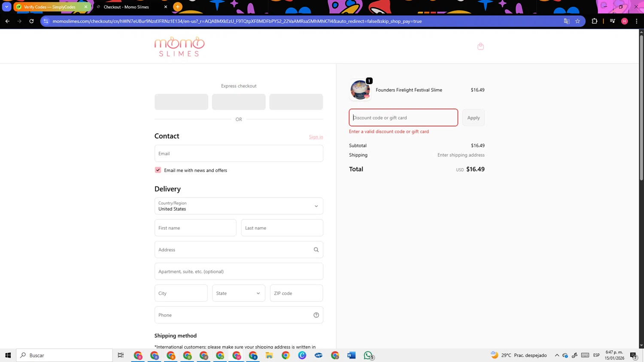
Task: Click the browser address bar URL
Action: click(237, 21)
